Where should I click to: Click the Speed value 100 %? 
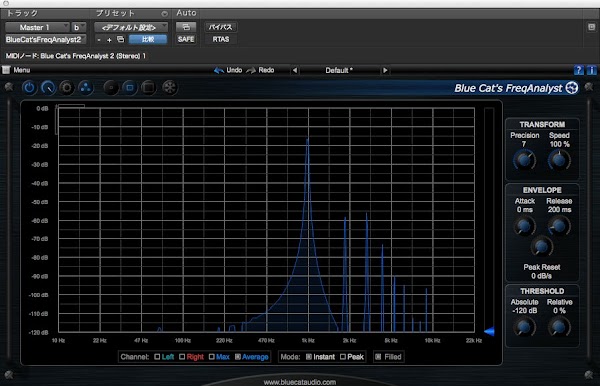click(559, 144)
